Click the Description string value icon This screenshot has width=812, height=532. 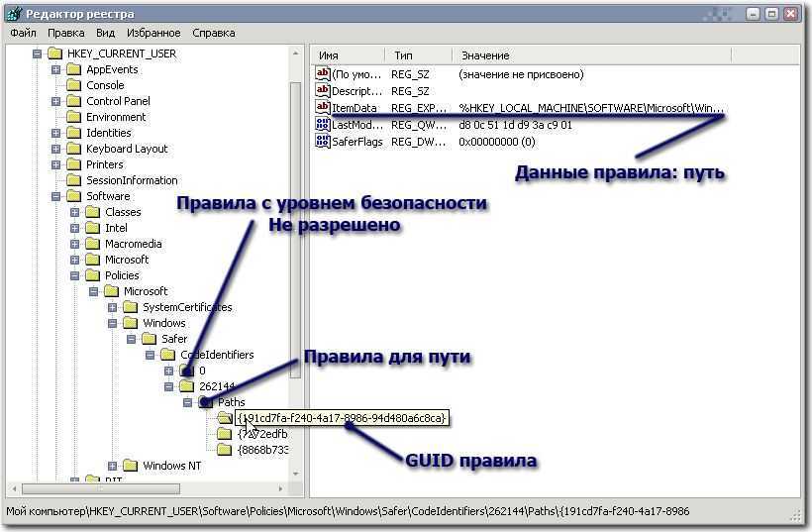click(322, 90)
